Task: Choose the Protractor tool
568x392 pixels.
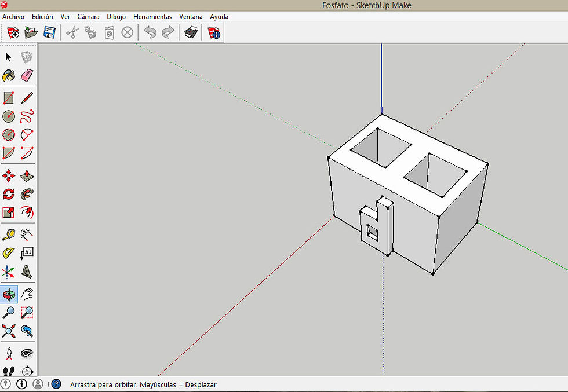Action: (x=8, y=253)
